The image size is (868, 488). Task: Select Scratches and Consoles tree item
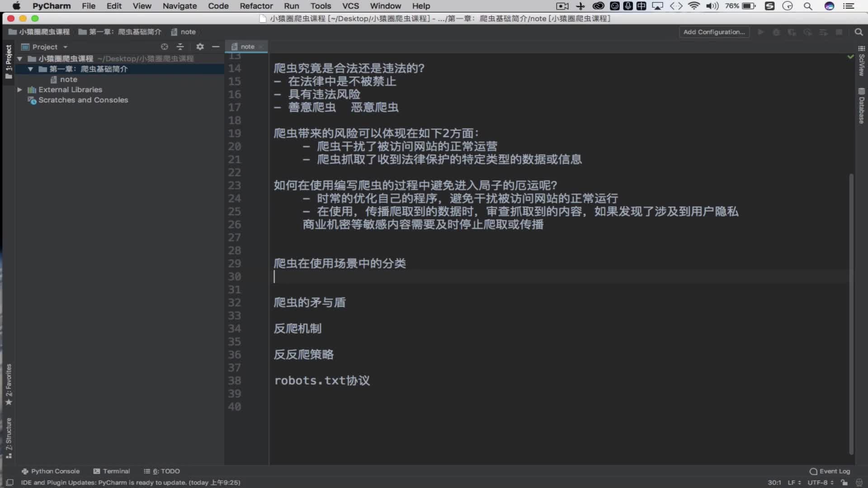(x=78, y=100)
